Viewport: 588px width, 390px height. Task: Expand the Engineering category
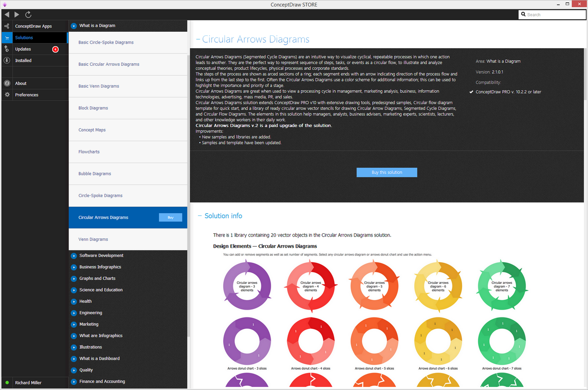[x=73, y=313]
